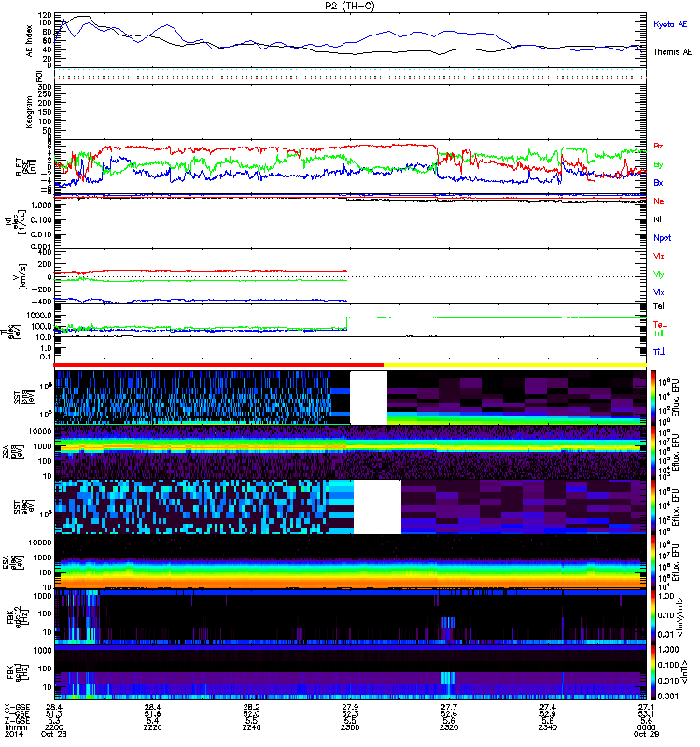
Task: Click the blue Ti perpendicular legend label
Action: coord(659,352)
